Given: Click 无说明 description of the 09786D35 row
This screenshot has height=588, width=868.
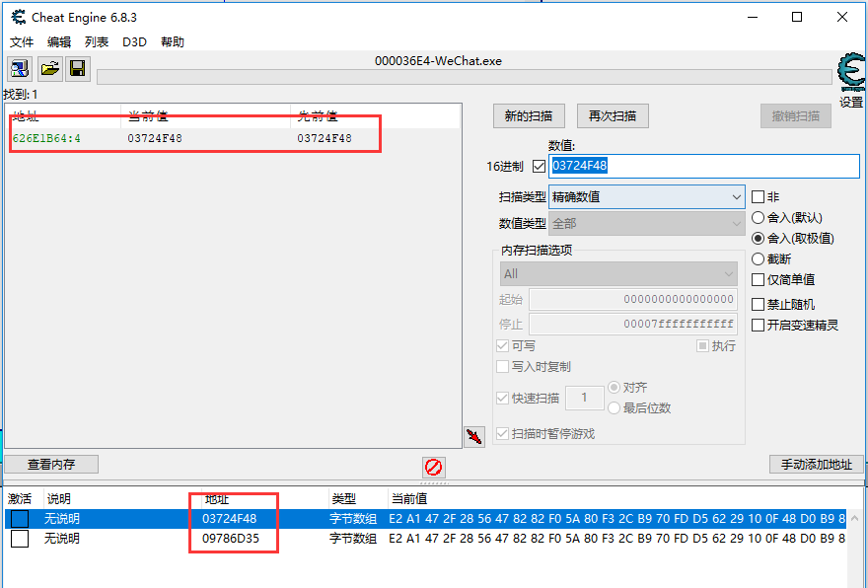Looking at the screenshot, I should coord(62,538).
